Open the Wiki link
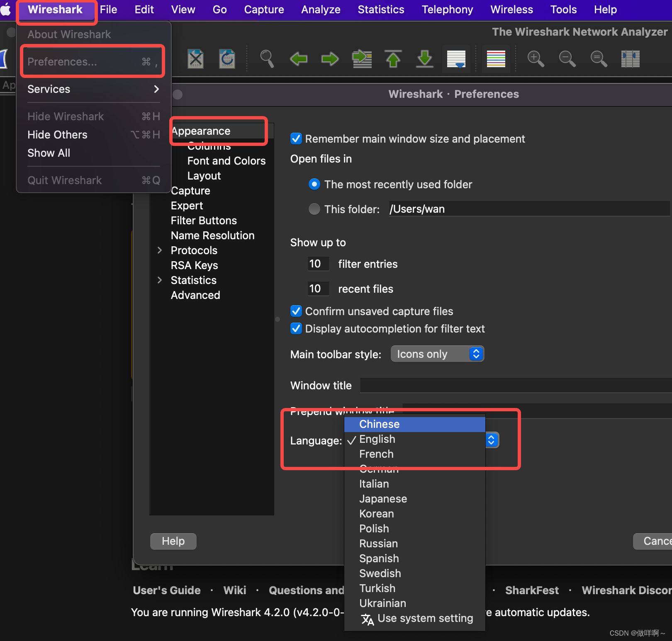The image size is (672, 641). click(x=235, y=590)
